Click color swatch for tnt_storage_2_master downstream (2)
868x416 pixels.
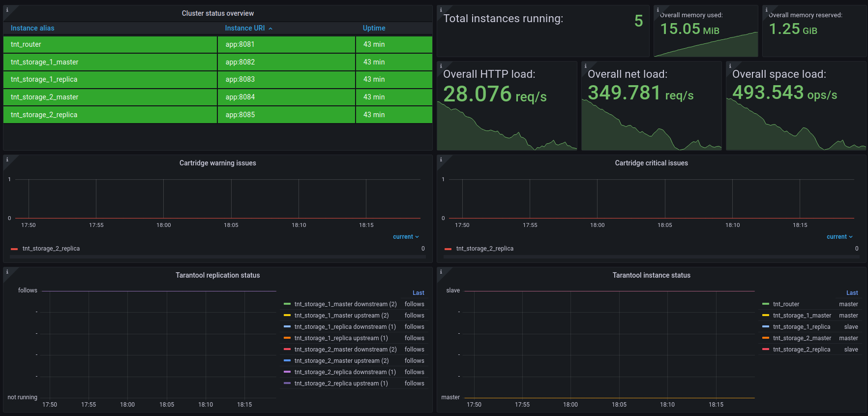287,350
